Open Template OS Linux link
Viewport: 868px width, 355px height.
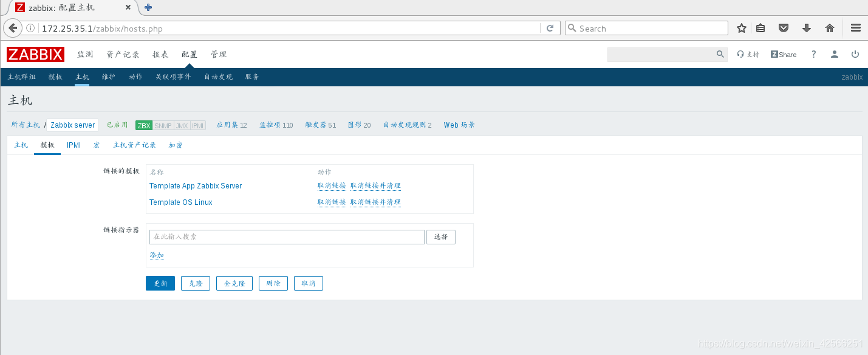point(181,202)
